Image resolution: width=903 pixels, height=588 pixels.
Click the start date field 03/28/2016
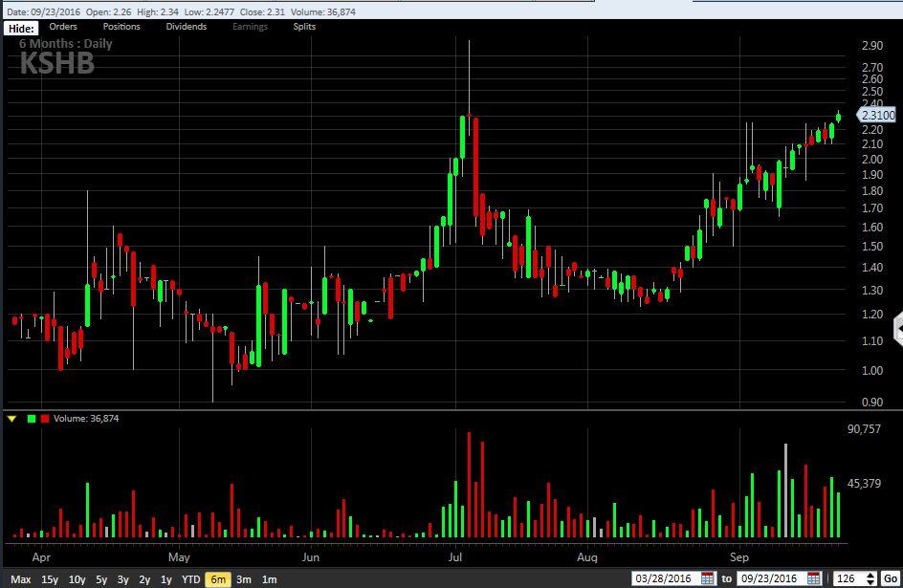[x=665, y=578]
